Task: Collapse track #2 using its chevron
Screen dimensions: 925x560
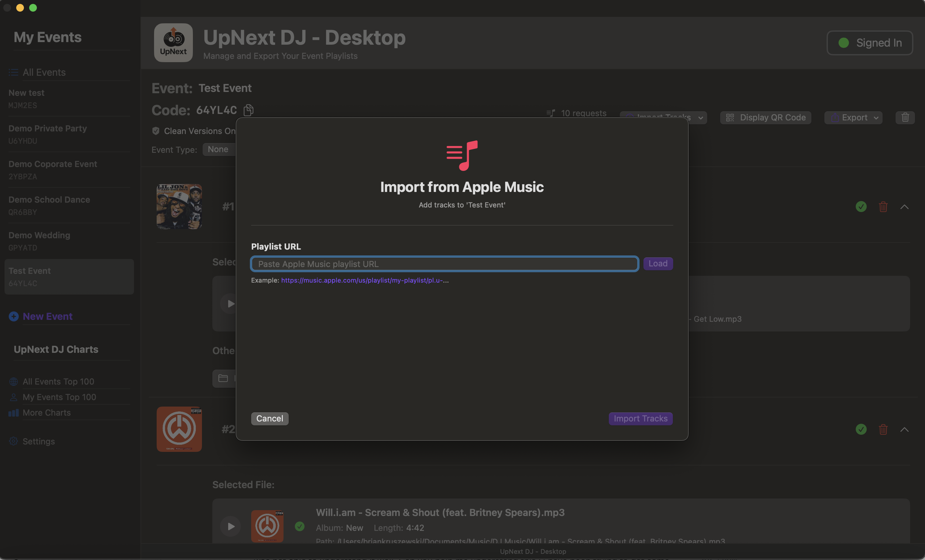Action: pyautogui.click(x=905, y=429)
